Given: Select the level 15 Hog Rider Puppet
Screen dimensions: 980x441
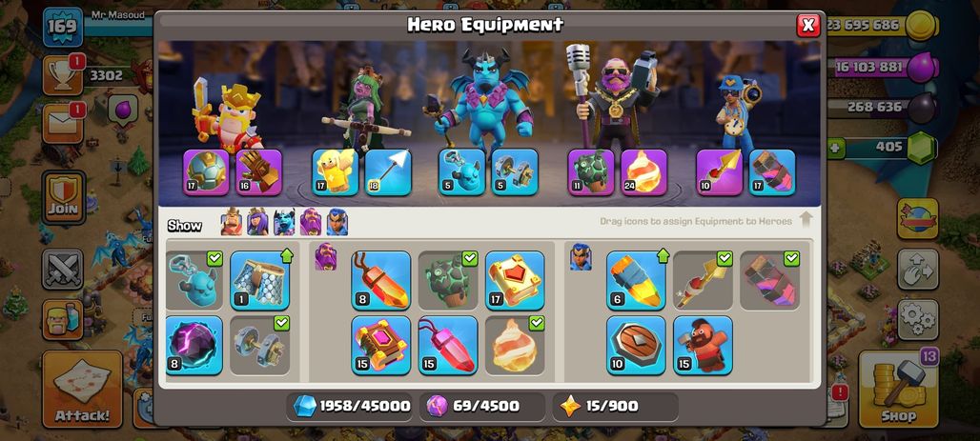Looking at the screenshot, I should (x=703, y=345).
